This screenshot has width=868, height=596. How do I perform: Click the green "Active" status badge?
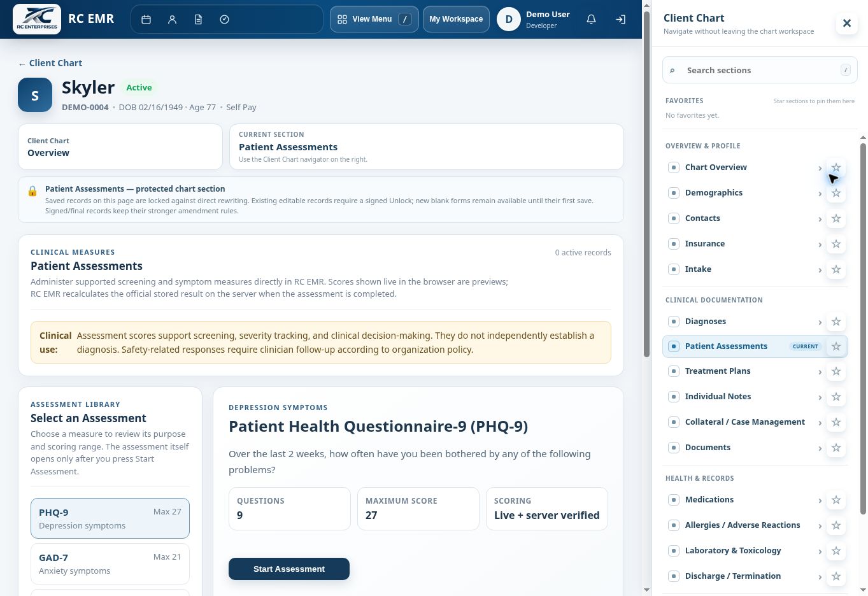tap(139, 88)
